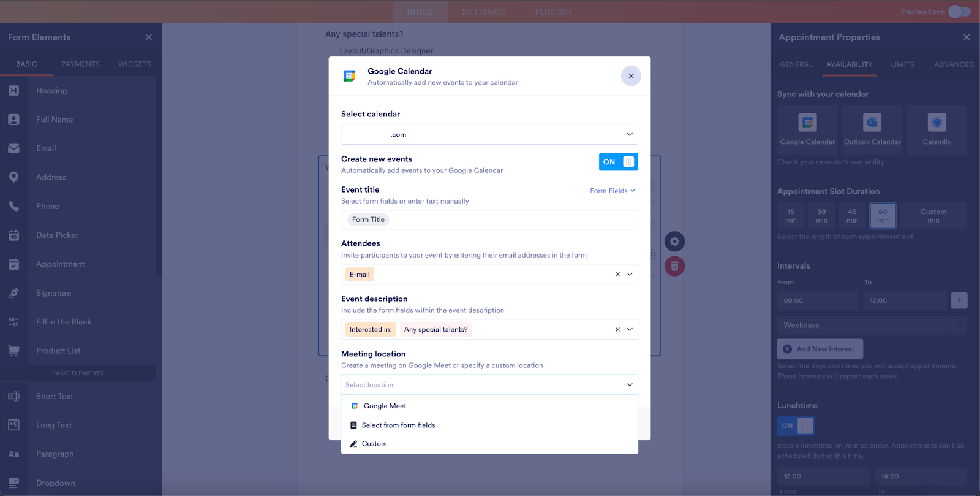This screenshot has width=980, height=496.
Task: Click the Full Name person icon
Action: (x=14, y=120)
